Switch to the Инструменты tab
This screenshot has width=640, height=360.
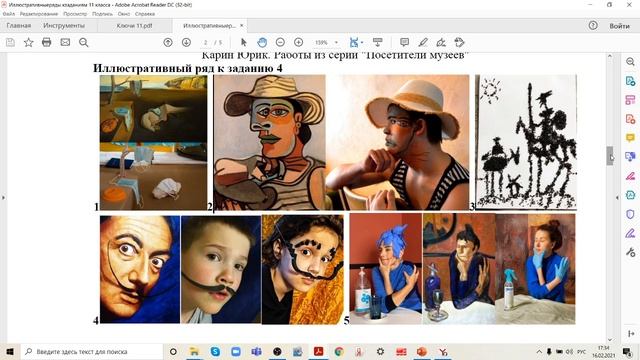pos(64,25)
